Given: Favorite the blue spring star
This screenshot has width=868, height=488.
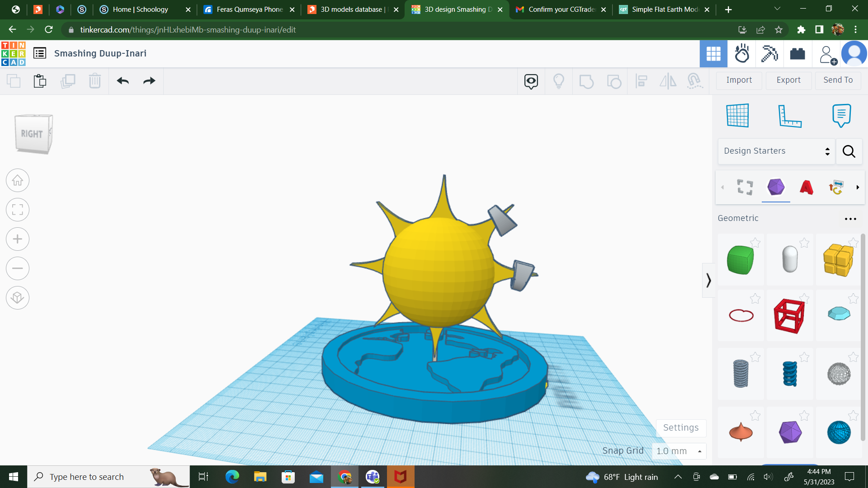Looking at the screenshot, I should point(804,357).
